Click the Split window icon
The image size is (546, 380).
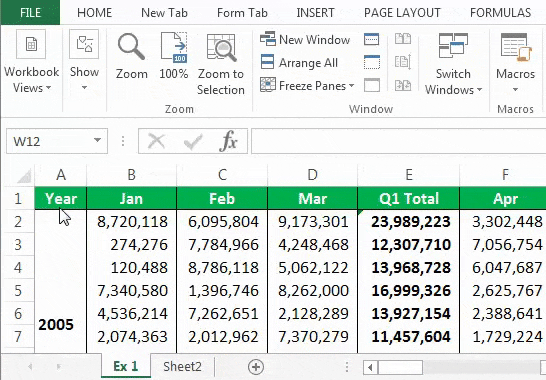coord(372,39)
